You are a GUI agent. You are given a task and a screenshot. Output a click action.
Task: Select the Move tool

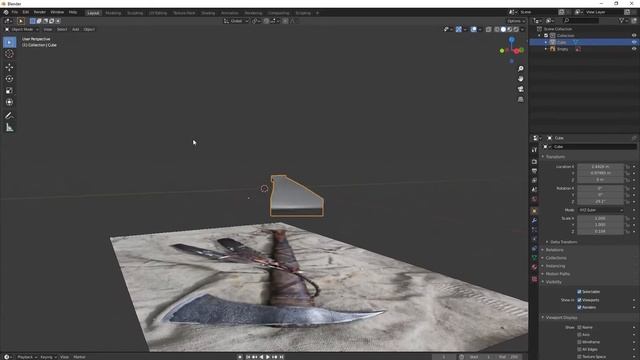pyautogui.click(x=9, y=67)
